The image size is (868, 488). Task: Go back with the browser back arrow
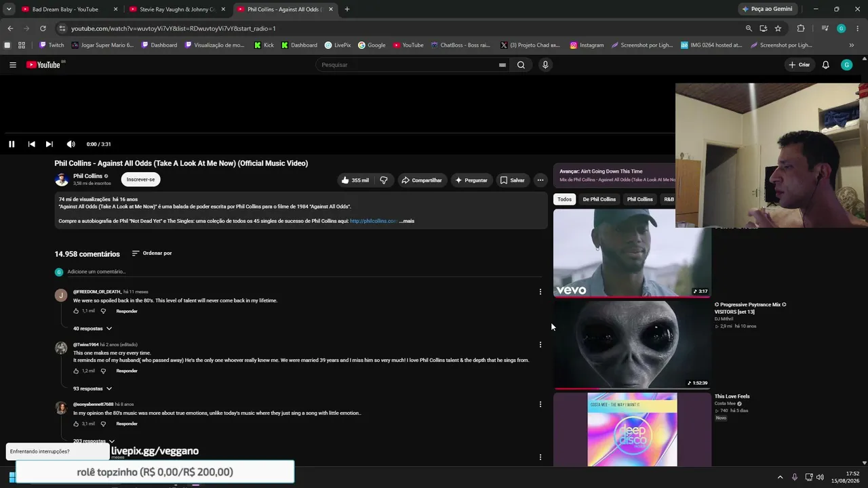(x=10, y=28)
